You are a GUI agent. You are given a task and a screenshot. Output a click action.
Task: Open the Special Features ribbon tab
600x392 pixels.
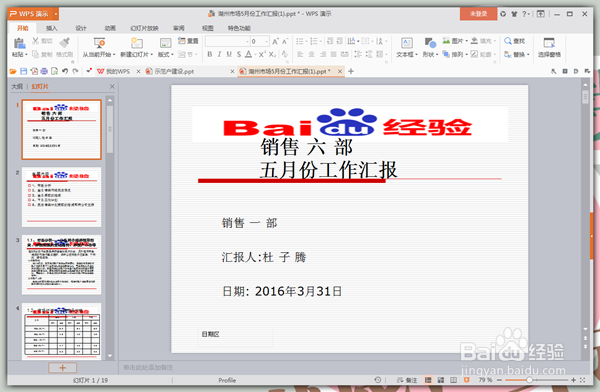(239, 28)
